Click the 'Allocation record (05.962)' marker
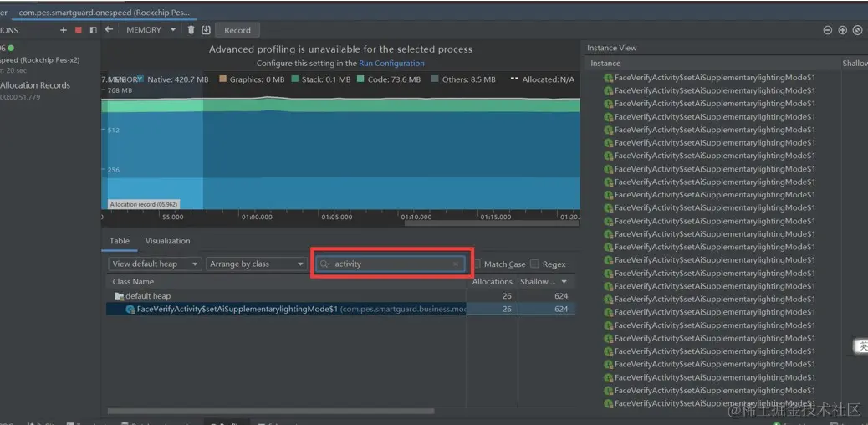The height and width of the screenshot is (425, 868). tap(143, 204)
